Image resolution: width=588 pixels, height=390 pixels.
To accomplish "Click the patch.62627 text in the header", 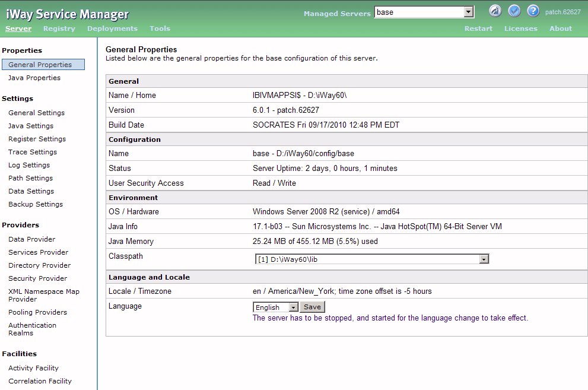I will click(562, 12).
